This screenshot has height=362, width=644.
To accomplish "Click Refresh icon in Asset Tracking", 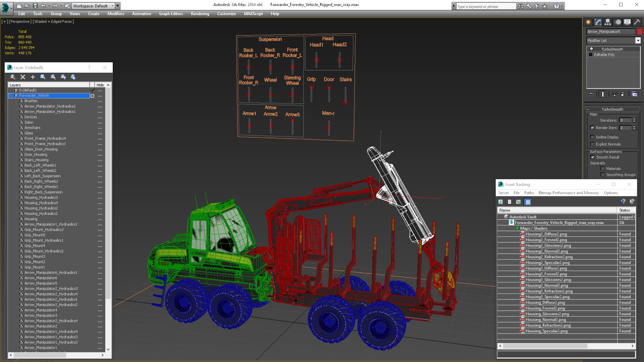I will (x=500, y=202).
